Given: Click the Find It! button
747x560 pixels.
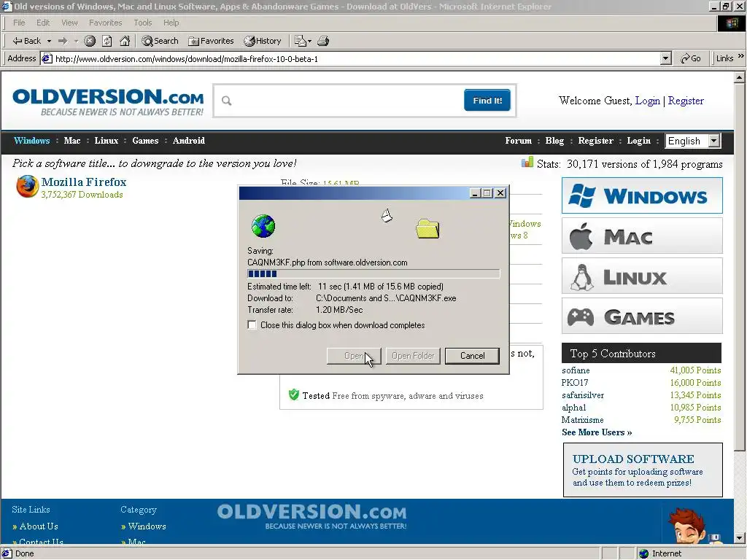Looking at the screenshot, I should 487,100.
